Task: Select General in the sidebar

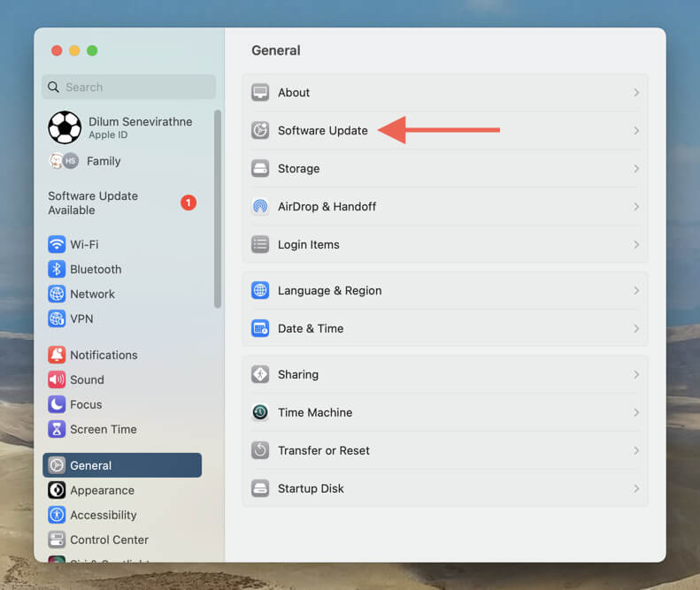Action: (x=122, y=465)
